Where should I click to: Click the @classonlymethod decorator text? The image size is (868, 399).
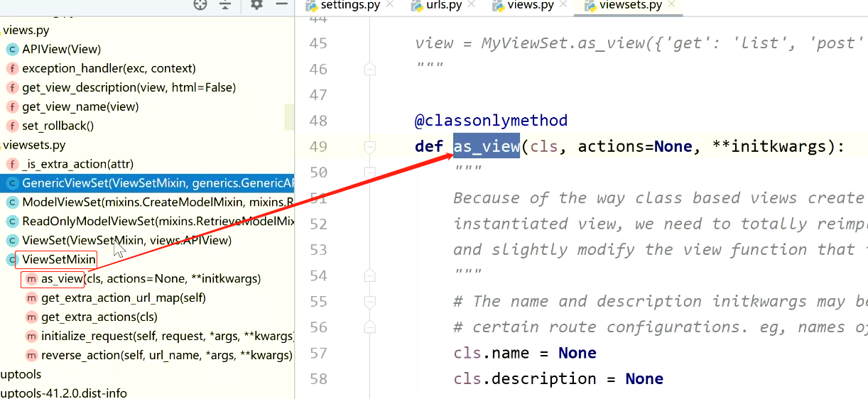(x=492, y=121)
